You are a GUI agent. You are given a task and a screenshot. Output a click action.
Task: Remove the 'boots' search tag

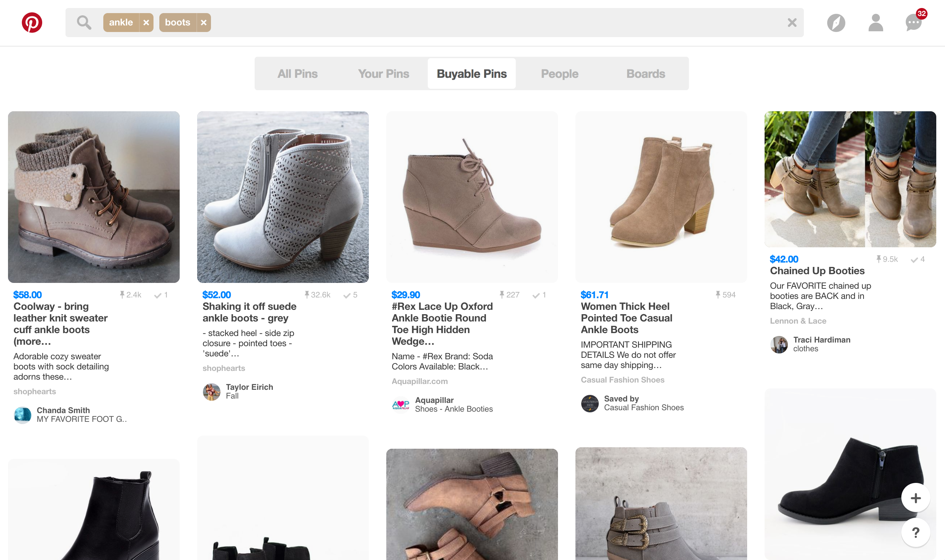pyautogui.click(x=203, y=23)
